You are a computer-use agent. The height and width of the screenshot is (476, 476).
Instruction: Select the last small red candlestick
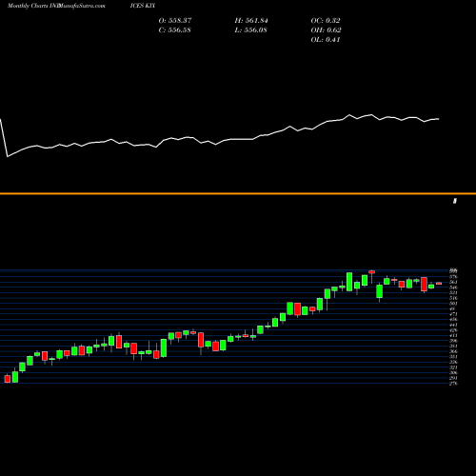pyautogui.click(x=439, y=284)
